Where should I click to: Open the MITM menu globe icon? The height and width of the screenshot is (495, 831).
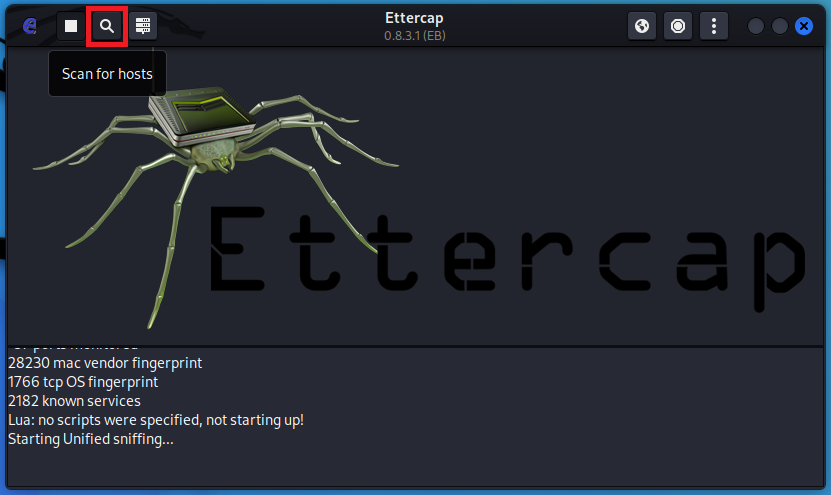[x=642, y=26]
